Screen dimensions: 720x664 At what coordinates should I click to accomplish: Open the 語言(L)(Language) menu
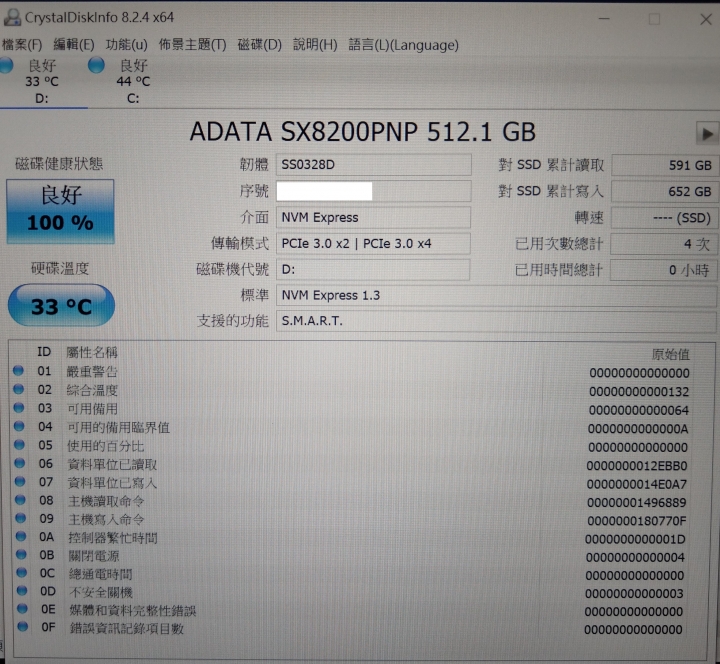[x=403, y=45]
